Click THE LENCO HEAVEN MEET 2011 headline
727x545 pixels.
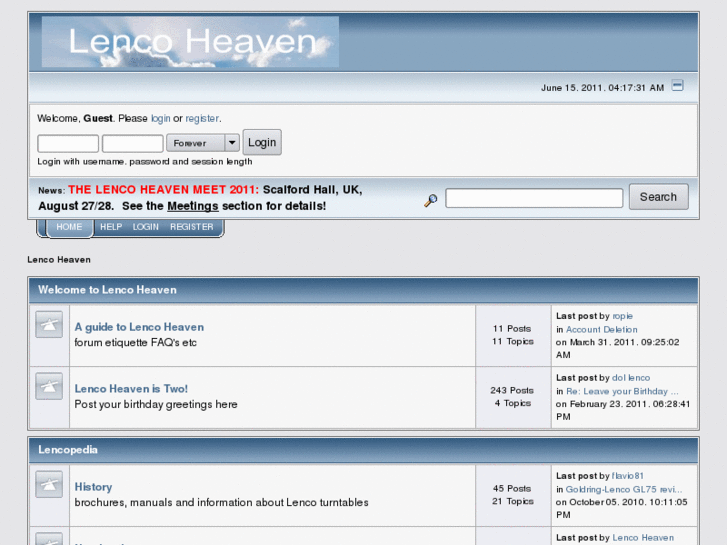[x=164, y=190]
